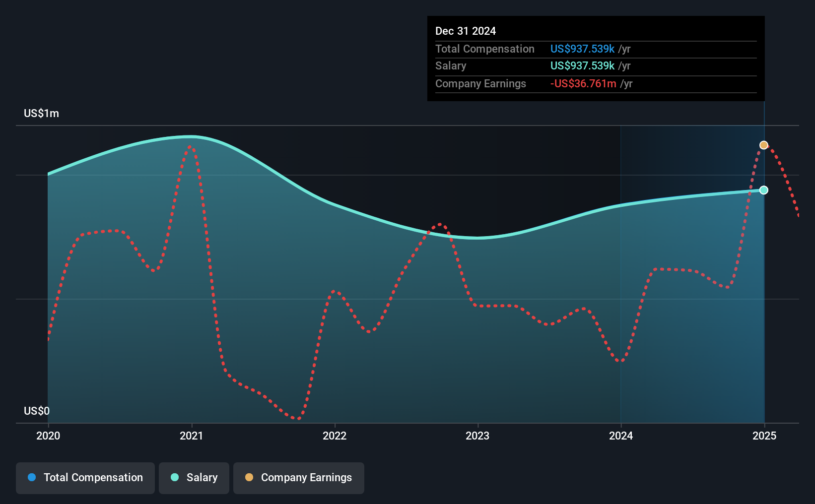
Task: Click the Dec 31 2024 tooltip date
Action: click(466, 31)
